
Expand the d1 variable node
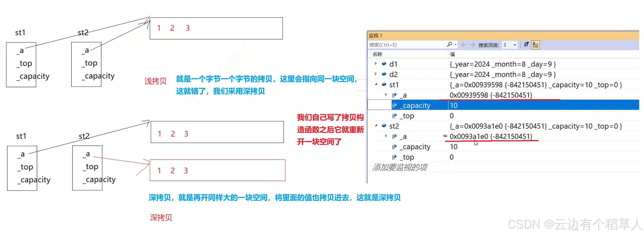point(376,64)
